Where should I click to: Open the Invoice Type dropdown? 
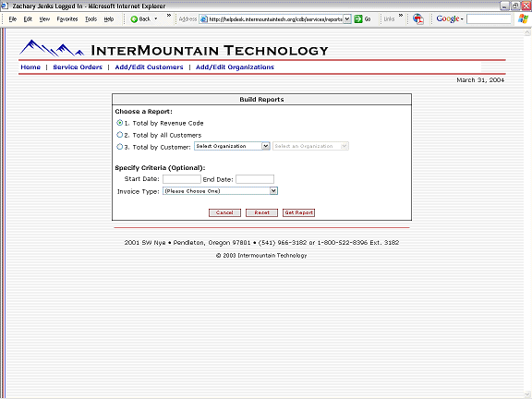(x=273, y=191)
